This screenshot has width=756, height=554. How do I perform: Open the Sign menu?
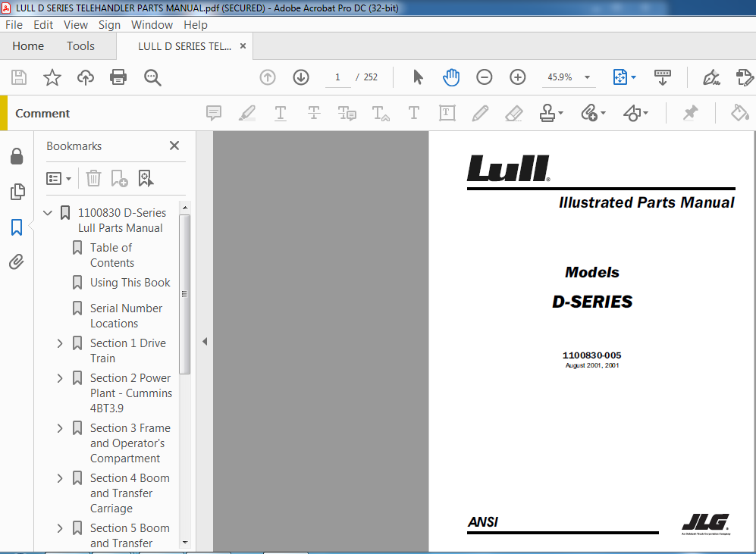pos(109,24)
